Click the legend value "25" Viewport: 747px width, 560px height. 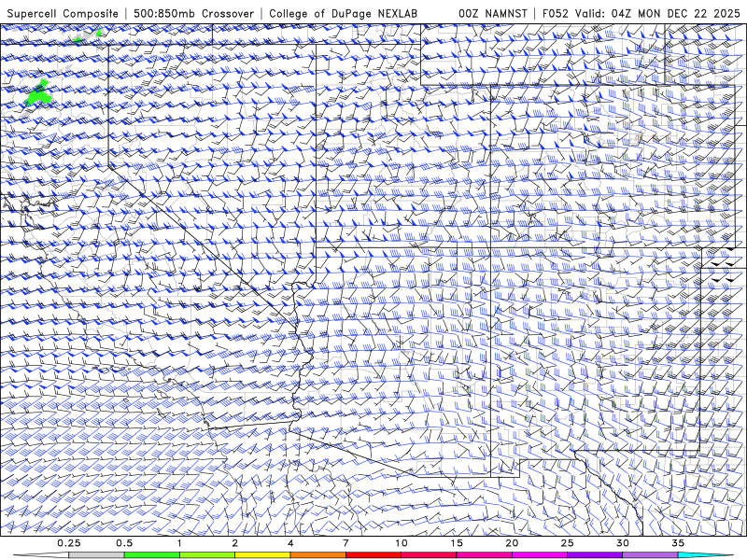(x=567, y=543)
